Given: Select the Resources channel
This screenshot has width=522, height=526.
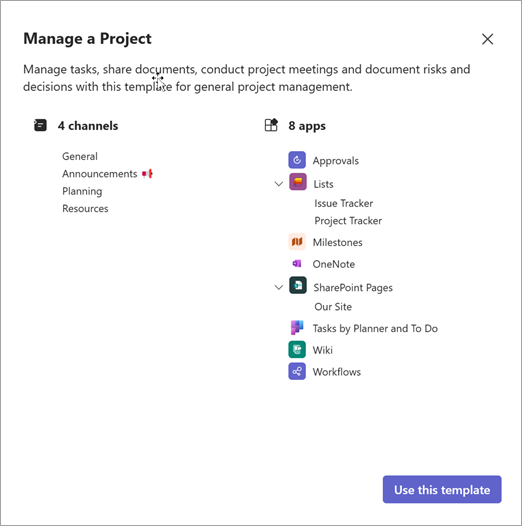Looking at the screenshot, I should (85, 209).
